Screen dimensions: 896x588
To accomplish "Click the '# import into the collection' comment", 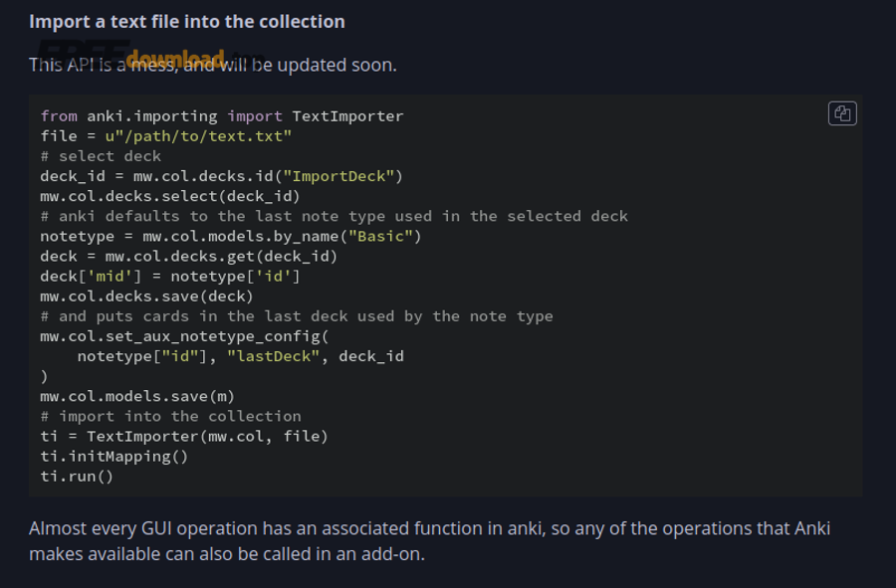I will (170, 416).
